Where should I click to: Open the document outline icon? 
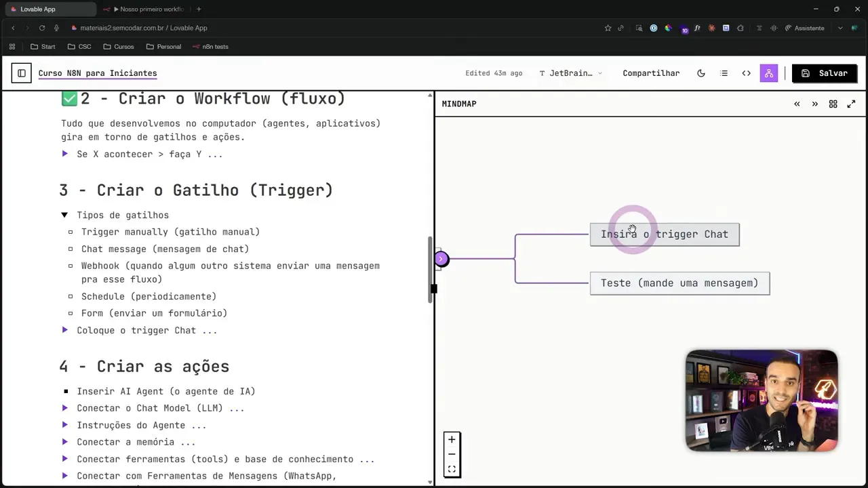point(724,73)
